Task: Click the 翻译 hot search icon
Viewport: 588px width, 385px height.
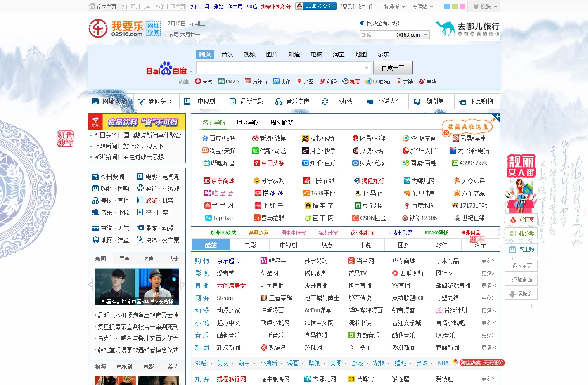Action: coord(322,81)
